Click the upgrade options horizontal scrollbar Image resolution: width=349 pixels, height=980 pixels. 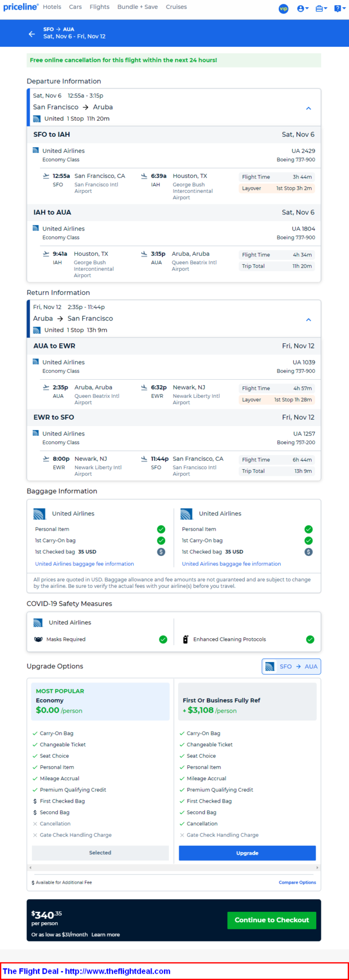[x=174, y=868]
